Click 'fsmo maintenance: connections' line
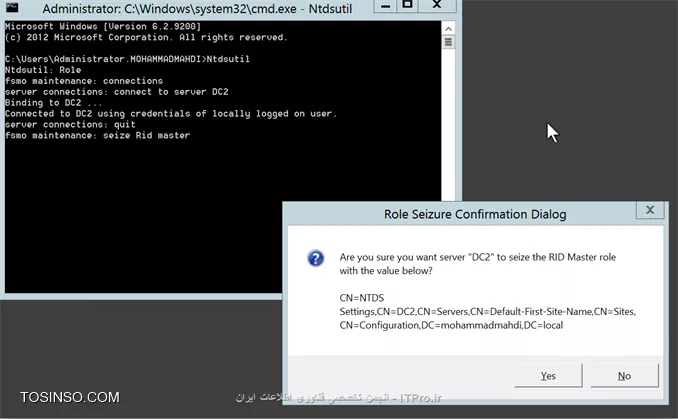The height and width of the screenshot is (419, 678). tap(84, 81)
